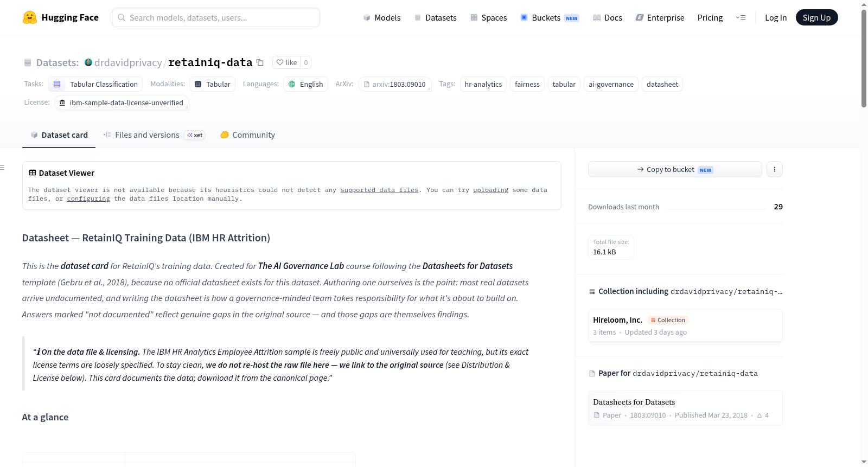Filter by the datasheet tag
868x467 pixels.
(662, 84)
